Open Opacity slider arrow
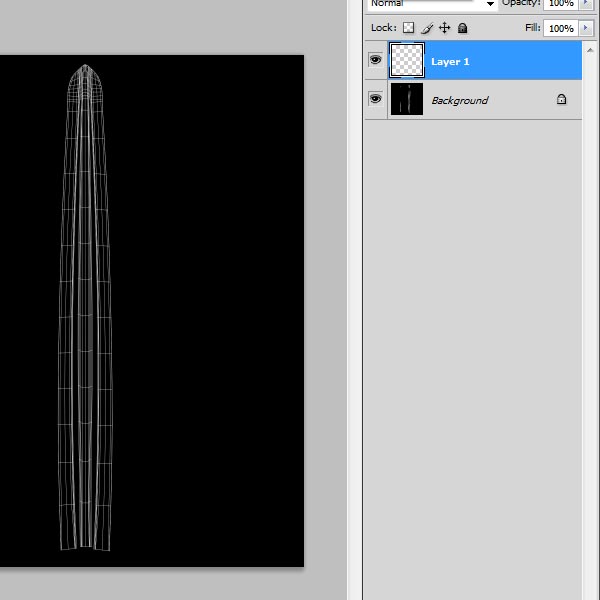Screen dimensions: 600x600 (585, 3)
